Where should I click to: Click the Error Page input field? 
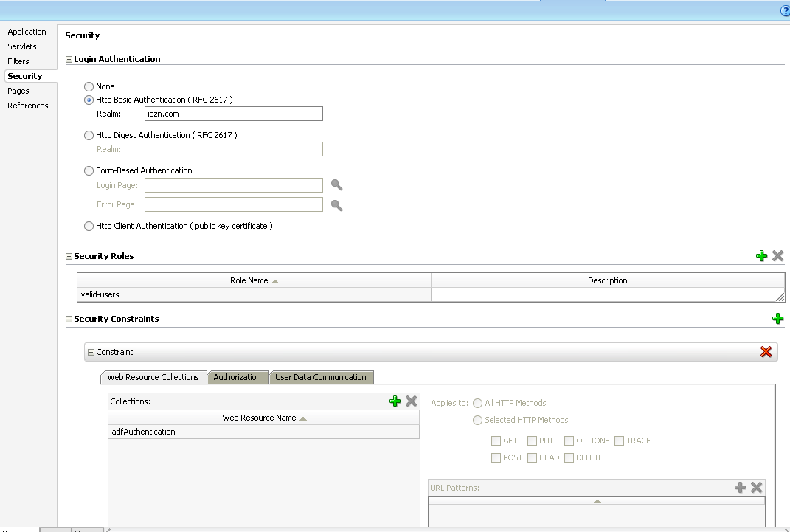click(x=234, y=204)
